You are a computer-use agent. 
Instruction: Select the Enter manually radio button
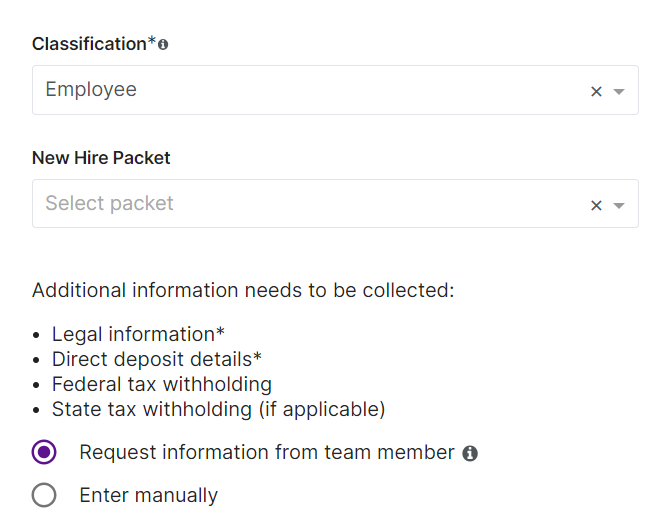44,495
